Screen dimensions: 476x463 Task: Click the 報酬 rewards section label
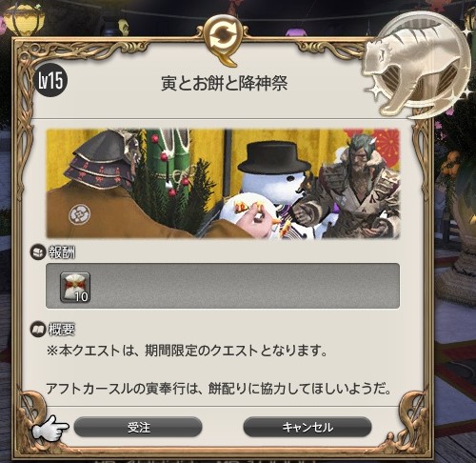(62, 252)
